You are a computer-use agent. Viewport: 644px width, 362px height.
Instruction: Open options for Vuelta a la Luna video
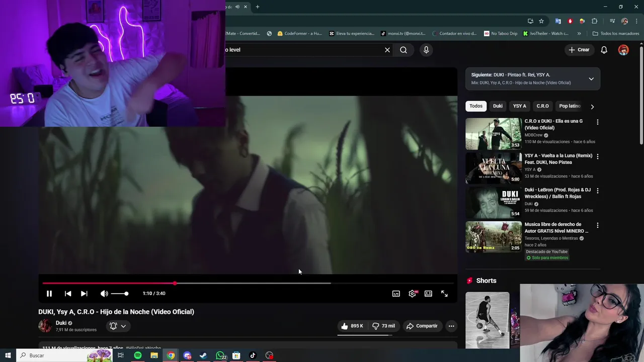coord(598,156)
